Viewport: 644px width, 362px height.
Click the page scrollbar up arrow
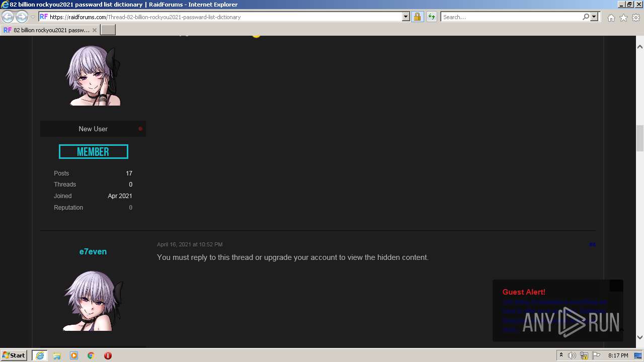pos(640,47)
